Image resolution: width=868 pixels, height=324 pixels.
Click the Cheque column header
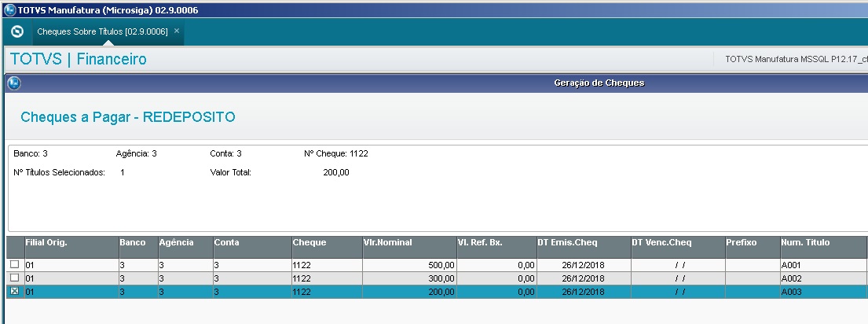tap(327, 247)
